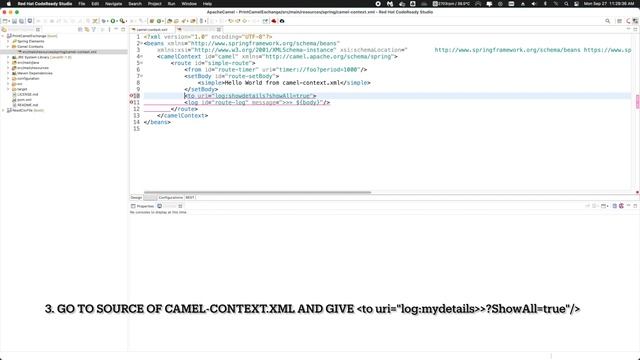Click the filter funnel icon in explorer
The height and width of the screenshot is (360, 640).
(x=94, y=29)
